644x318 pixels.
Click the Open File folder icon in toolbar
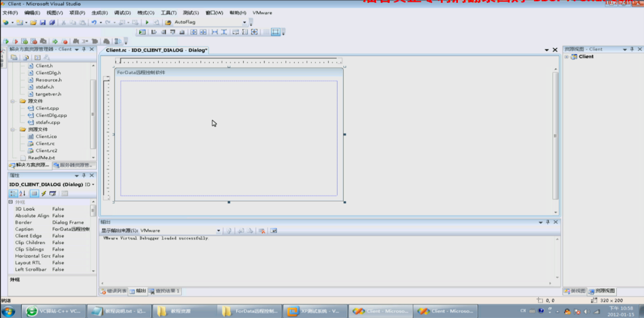coord(33,23)
